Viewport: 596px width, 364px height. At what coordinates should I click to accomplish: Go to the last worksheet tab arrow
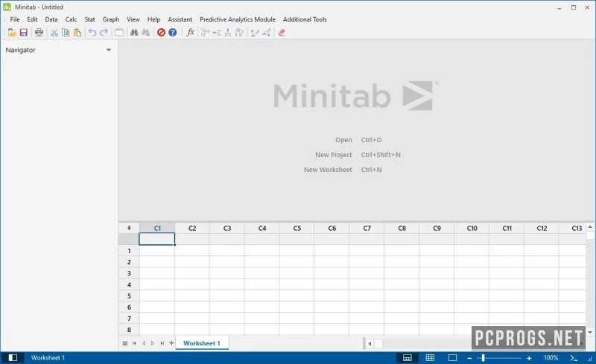pos(162,343)
